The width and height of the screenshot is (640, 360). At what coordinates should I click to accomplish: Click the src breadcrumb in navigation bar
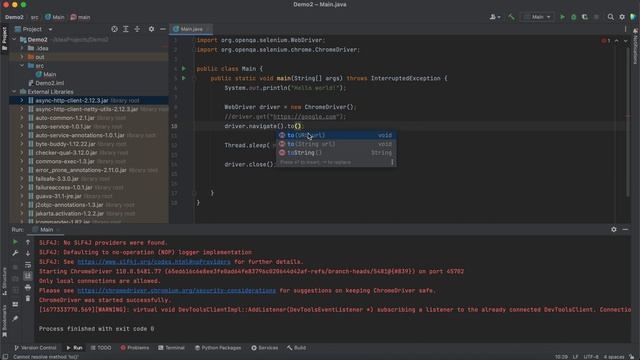tap(34, 17)
